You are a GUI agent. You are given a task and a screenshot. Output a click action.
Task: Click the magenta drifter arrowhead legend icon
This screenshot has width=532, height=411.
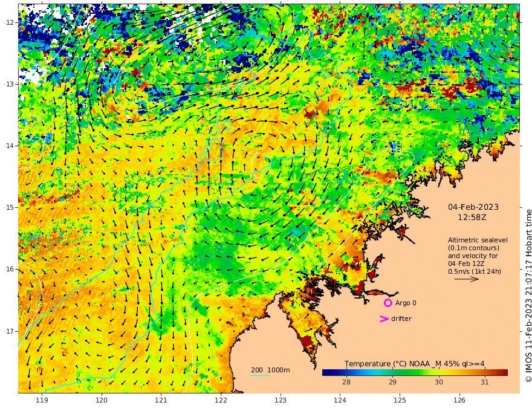click(x=384, y=319)
